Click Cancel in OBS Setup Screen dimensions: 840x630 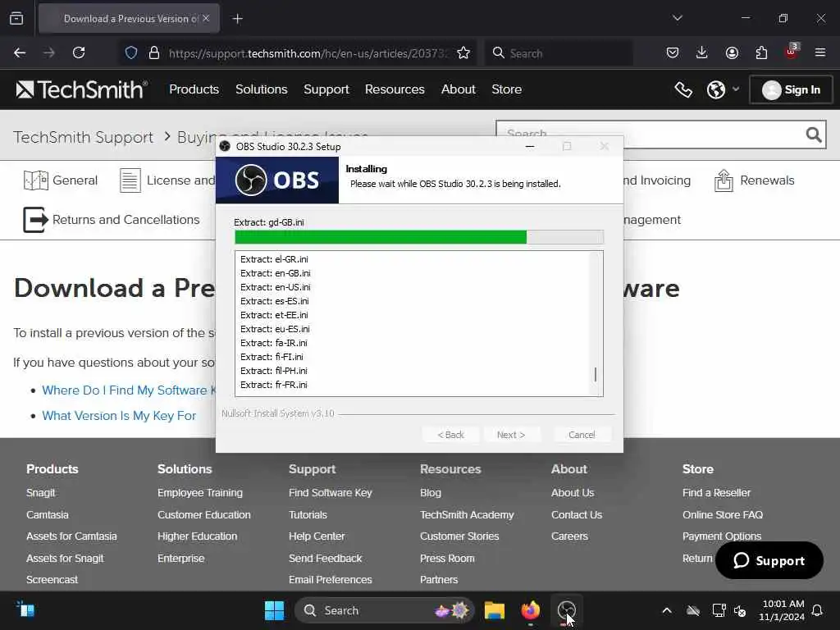coord(582,435)
